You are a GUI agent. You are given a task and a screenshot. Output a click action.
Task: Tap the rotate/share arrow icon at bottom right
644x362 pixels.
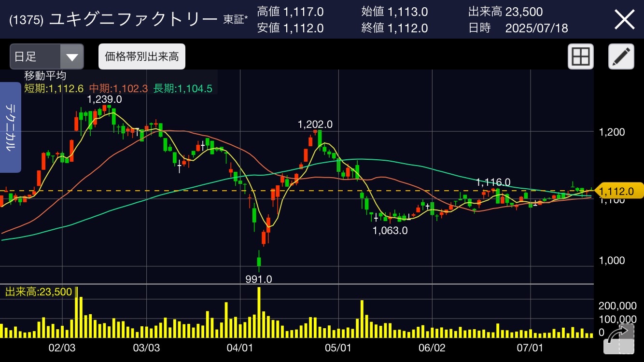click(619, 339)
